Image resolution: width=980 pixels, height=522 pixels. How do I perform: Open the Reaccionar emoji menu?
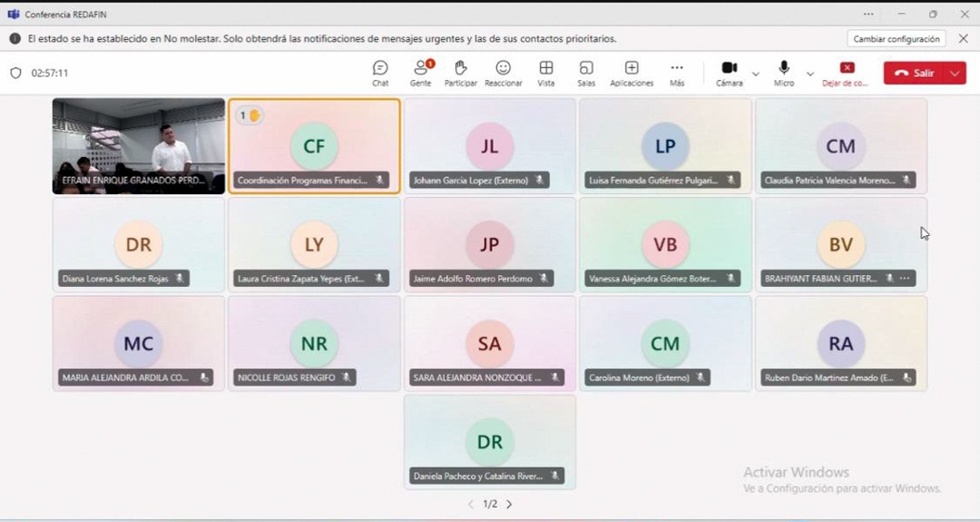(x=503, y=73)
